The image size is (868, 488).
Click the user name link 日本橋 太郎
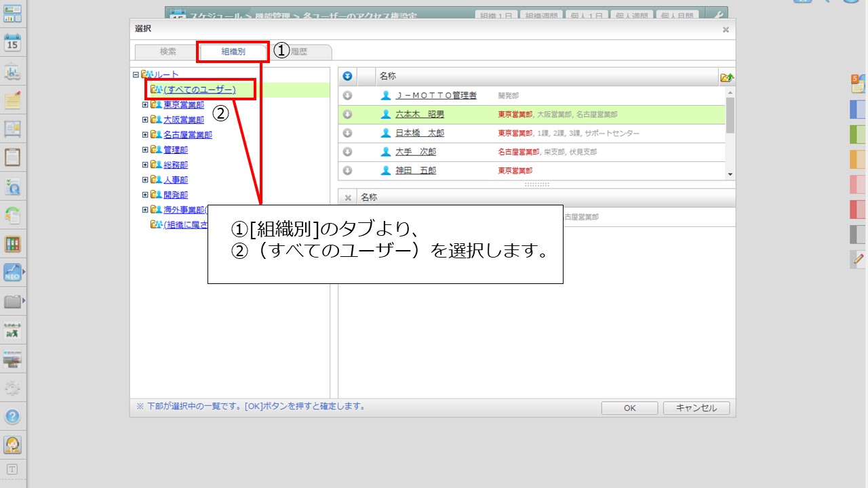click(x=420, y=134)
